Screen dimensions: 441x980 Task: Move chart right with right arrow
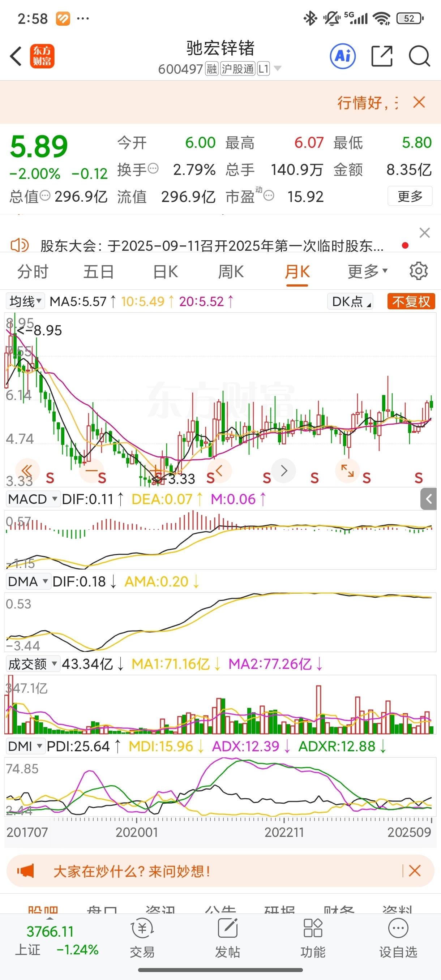[x=283, y=471]
